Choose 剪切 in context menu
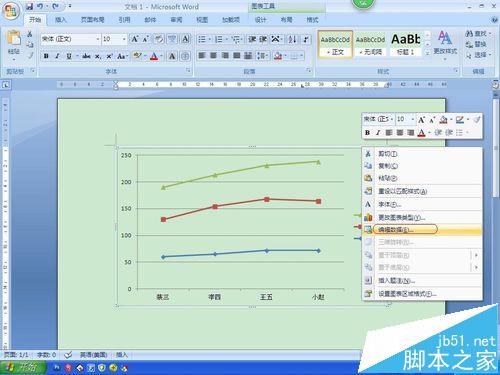This screenshot has height=375, width=500. (422, 154)
